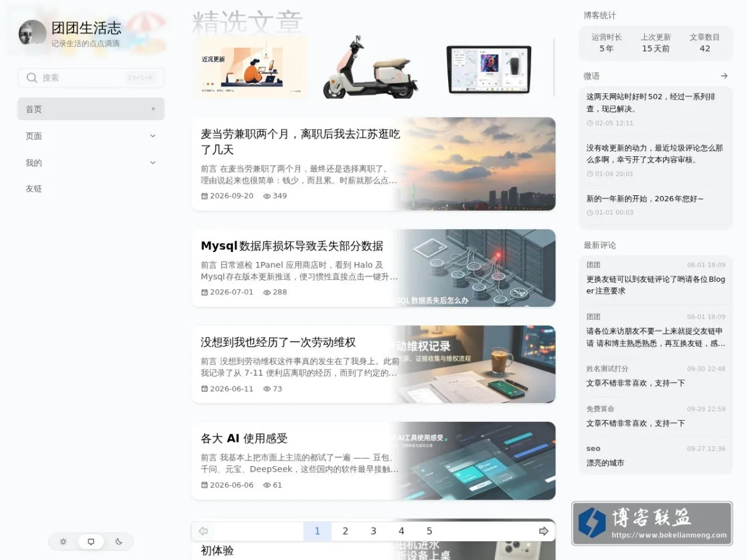Image resolution: width=747 pixels, height=560 pixels.
Task: Click 文章数目 42 statistic
Action: coord(705,43)
